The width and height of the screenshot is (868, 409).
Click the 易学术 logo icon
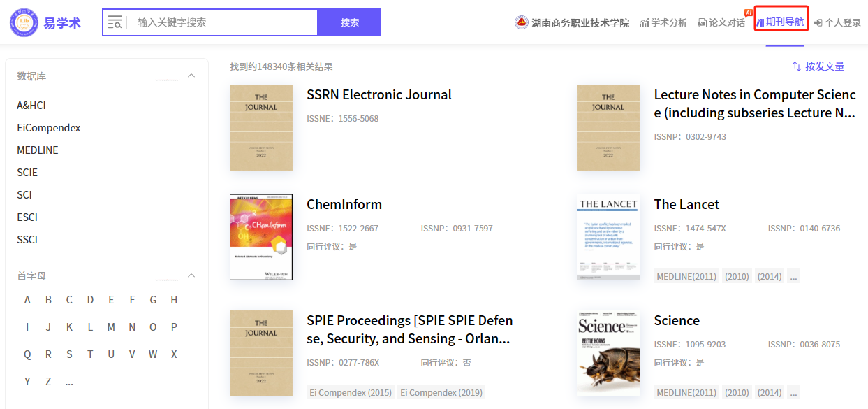(x=24, y=22)
